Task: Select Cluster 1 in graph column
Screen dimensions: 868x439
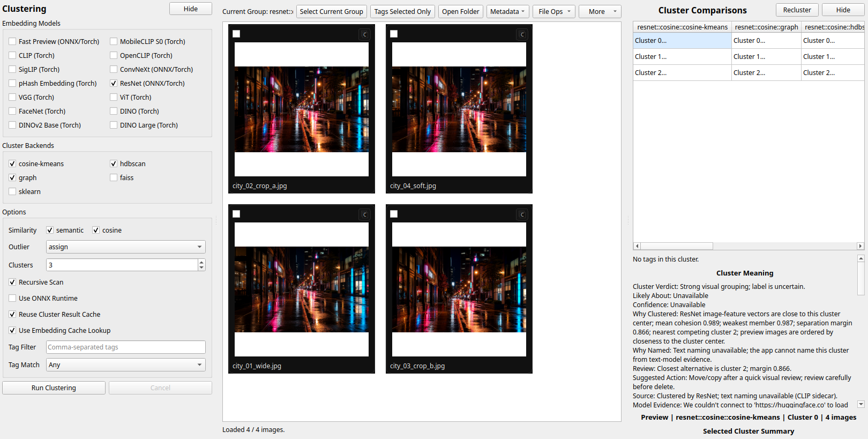Action: tap(766, 56)
